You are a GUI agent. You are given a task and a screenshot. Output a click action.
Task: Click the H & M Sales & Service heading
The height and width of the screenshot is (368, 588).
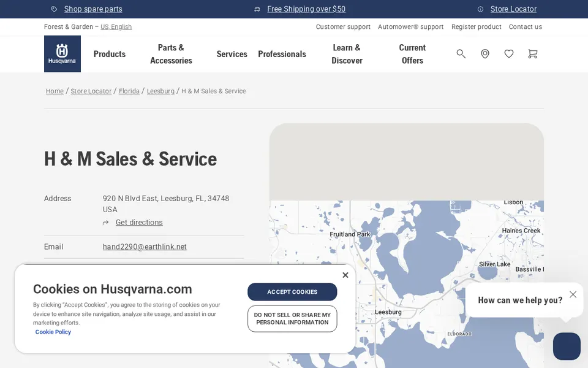coord(130,159)
